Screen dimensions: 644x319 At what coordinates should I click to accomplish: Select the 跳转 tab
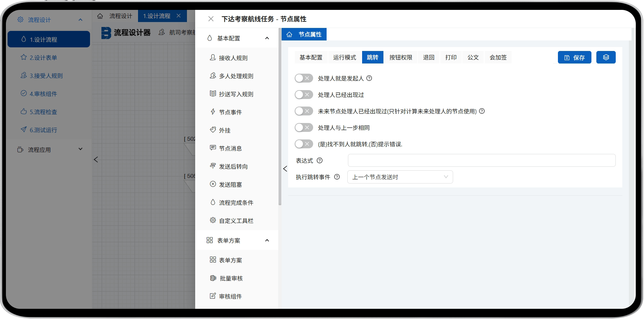[373, 57]
